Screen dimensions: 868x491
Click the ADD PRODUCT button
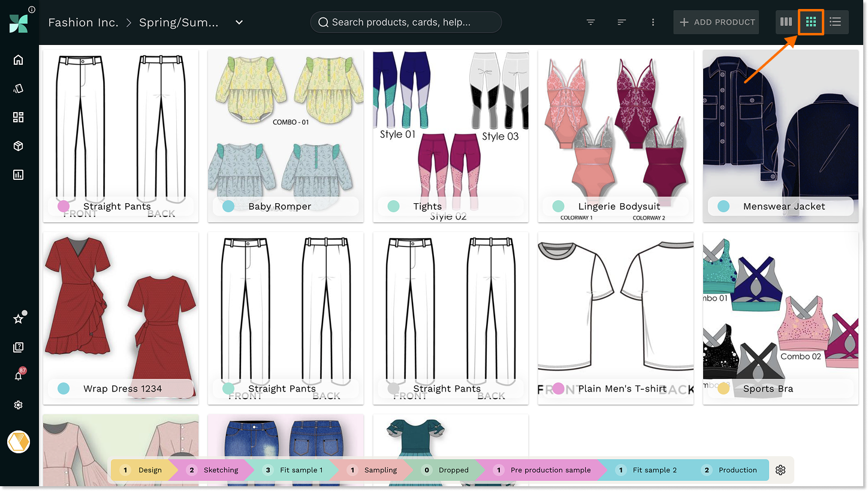point(716,22)
